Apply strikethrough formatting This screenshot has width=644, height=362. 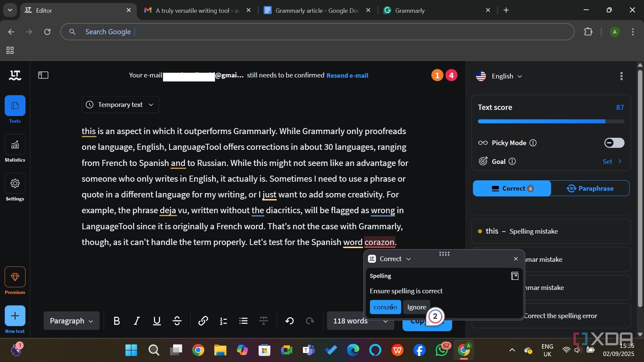(x=177, y=321)
